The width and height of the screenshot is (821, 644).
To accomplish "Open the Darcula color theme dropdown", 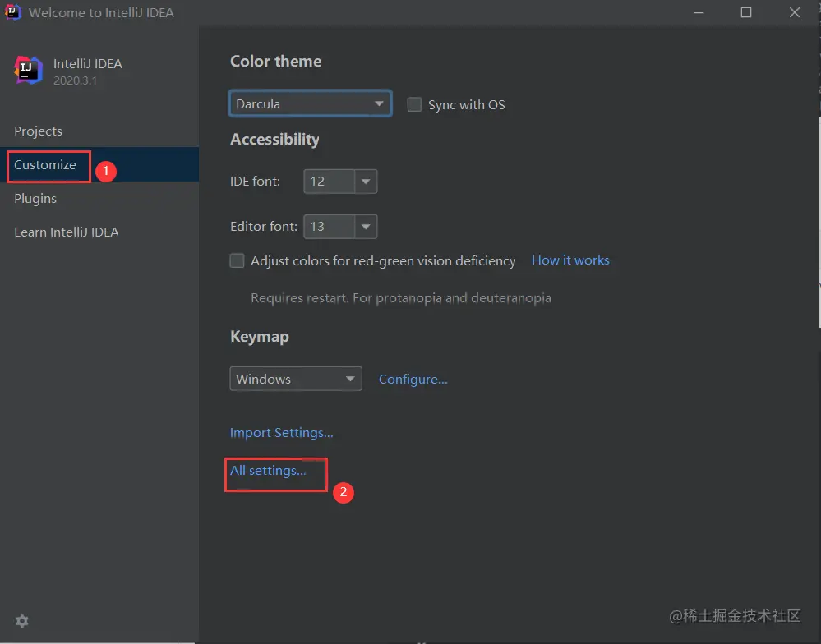I will point(310,103).
